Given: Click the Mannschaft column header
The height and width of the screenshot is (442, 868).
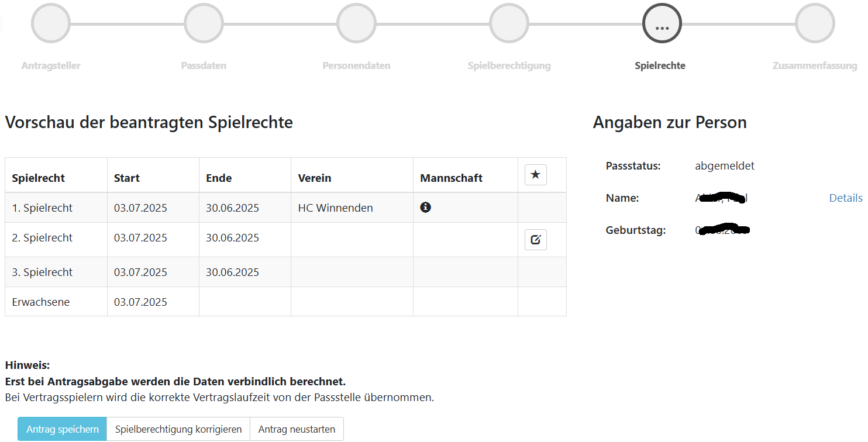Looking at the screenshot, I should 451,178.
